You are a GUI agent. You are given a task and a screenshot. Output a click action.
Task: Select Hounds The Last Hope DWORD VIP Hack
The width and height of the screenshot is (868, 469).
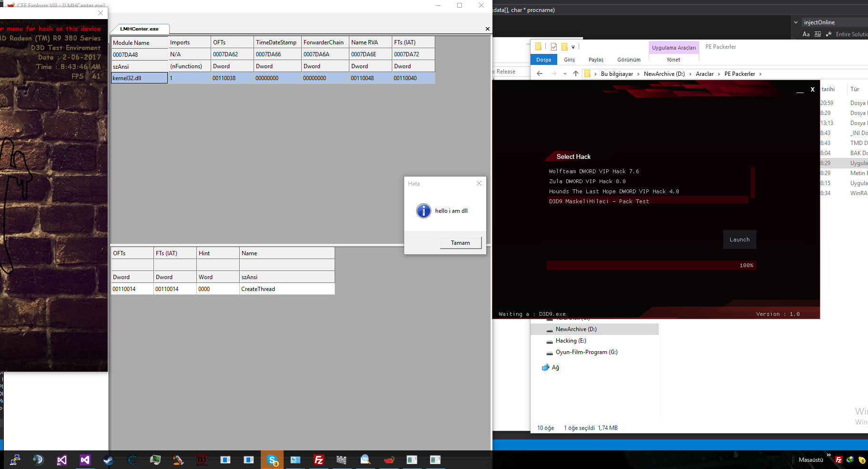point(613,191)
